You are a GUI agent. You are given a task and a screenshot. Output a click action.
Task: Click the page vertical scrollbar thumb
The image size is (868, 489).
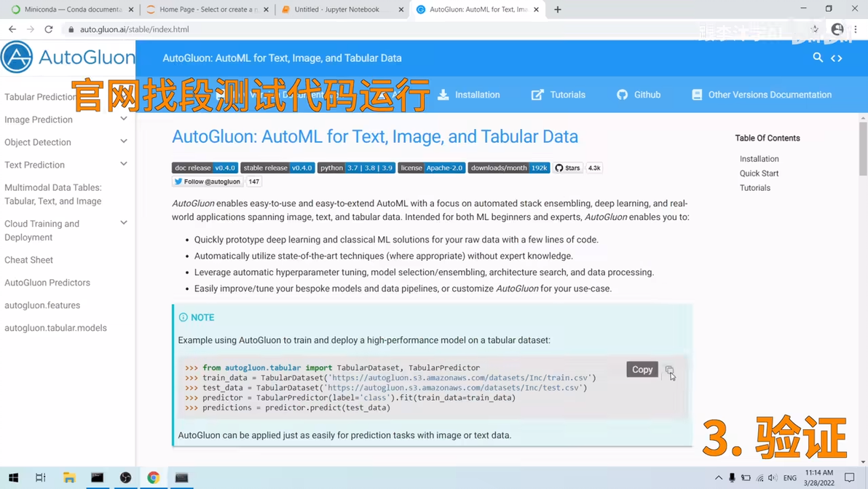(863, 149)
